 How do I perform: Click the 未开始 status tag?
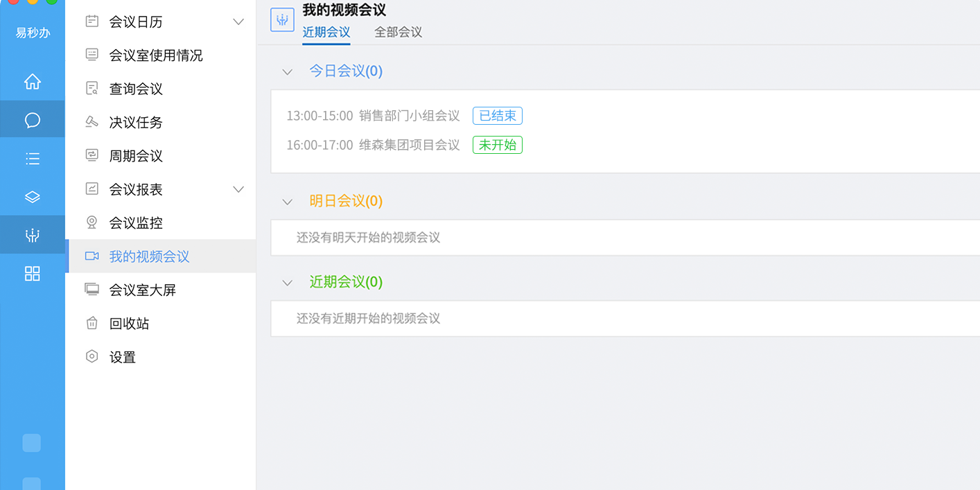click(498, 145)
